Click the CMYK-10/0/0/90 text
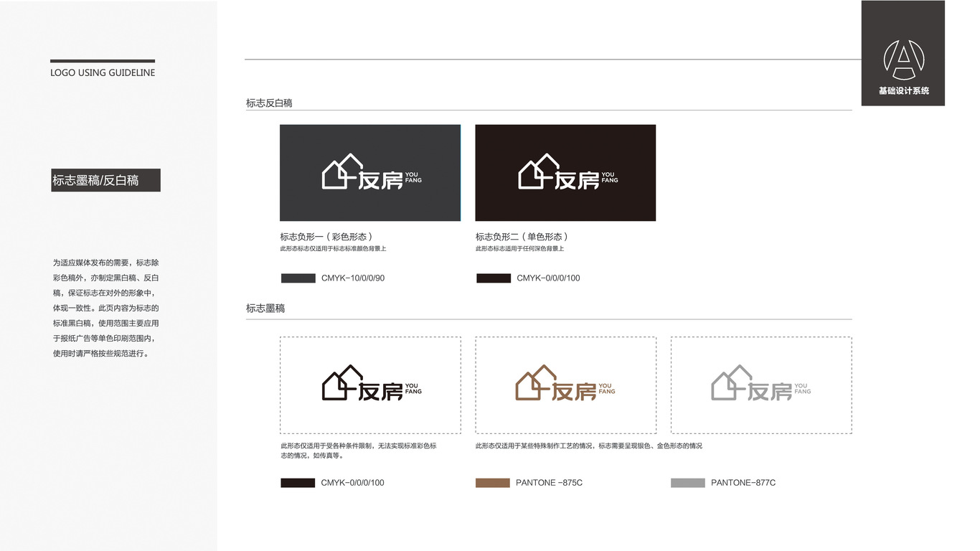Screen dimensions: 980x551 353,278
